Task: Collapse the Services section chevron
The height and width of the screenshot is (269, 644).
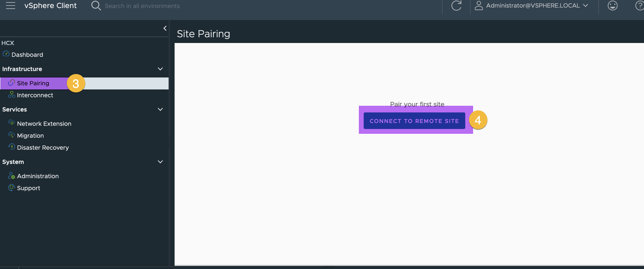Action: tap(160, 109)
